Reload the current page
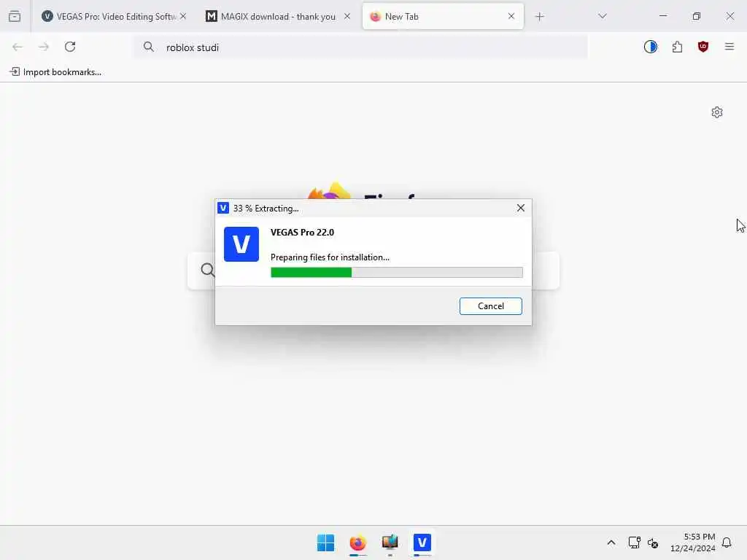 (70, 47)
